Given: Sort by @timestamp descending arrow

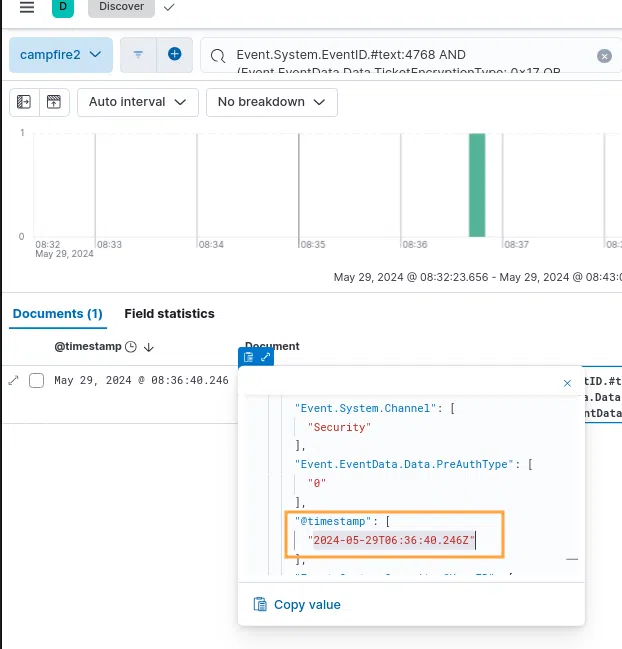Looking at the screenshot, I should tap(149, 347).
